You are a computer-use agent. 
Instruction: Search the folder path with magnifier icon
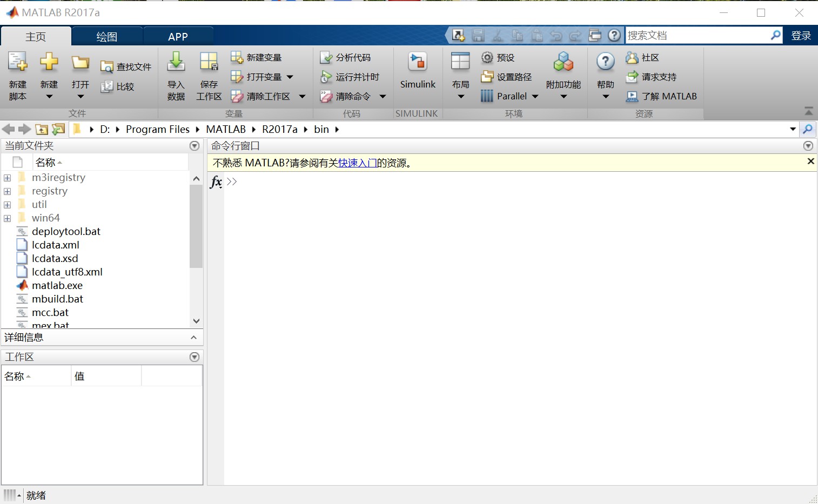pos(808,129)
